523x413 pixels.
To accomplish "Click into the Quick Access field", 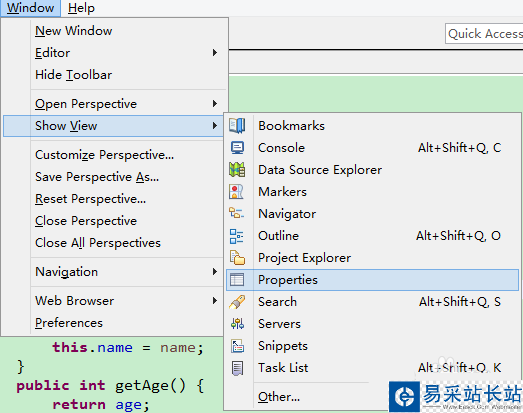I will click(x=484, y=33).
